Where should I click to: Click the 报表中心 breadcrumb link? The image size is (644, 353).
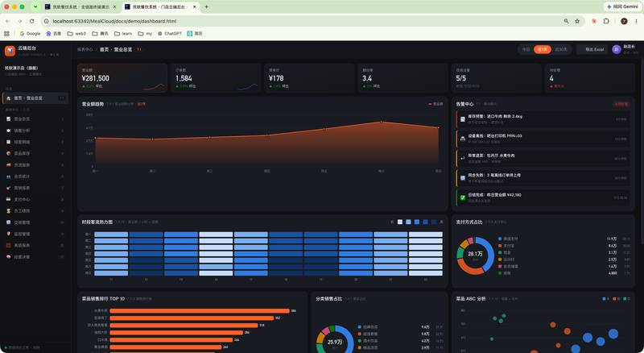[x=85, y=49]
